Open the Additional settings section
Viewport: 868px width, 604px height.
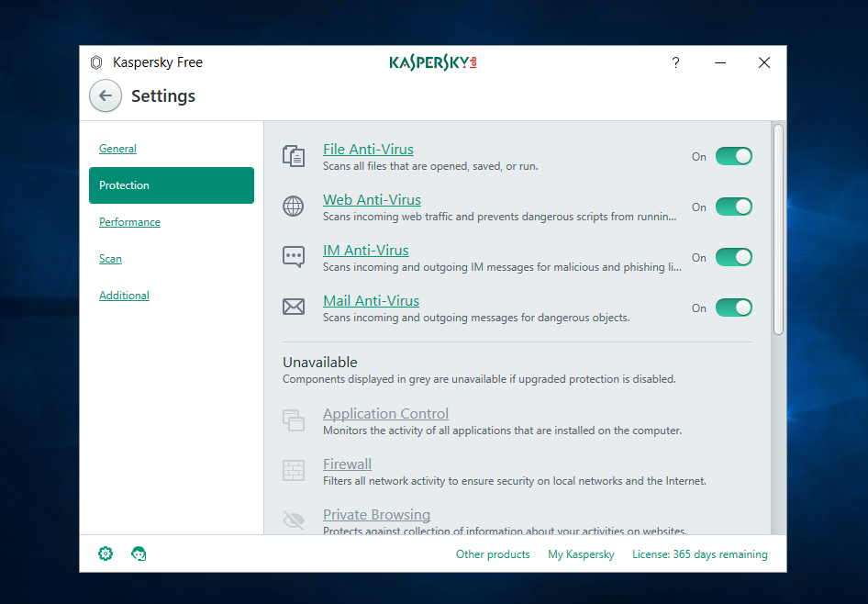click(124, 296)
